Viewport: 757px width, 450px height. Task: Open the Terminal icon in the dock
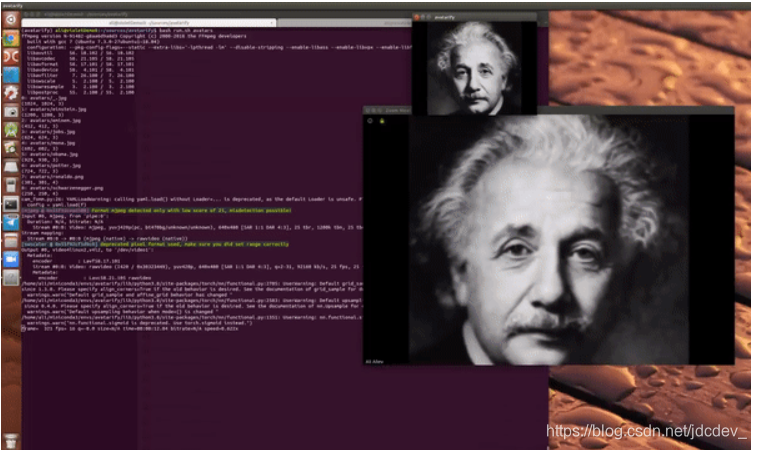[x=11, y=204]
